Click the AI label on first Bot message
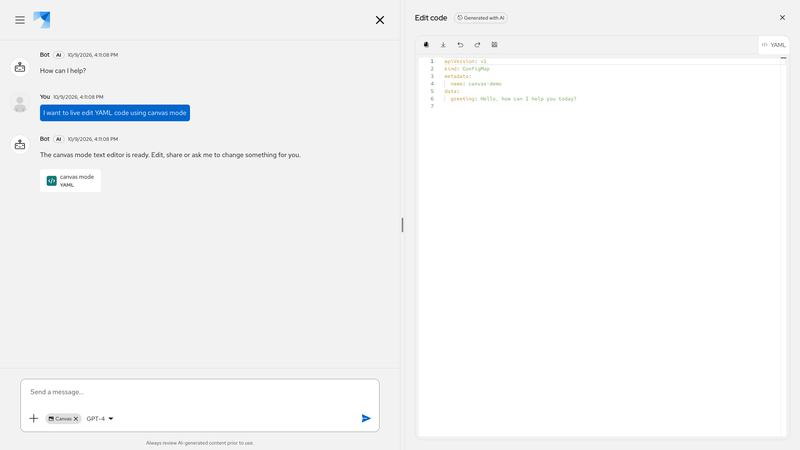This screenshot has height=450, width=800. (59, 55)
